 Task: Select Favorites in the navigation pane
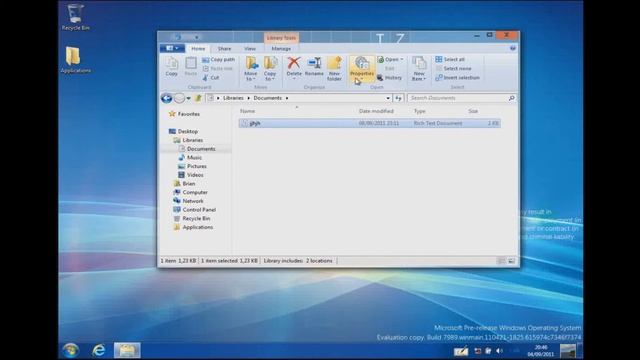click(x=184, y=114)
